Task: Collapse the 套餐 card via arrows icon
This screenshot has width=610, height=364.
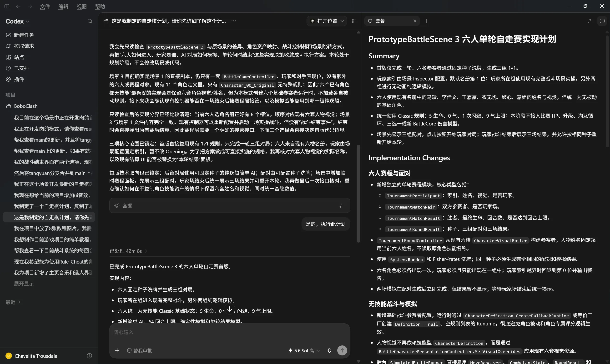Action: click(341, 205)
